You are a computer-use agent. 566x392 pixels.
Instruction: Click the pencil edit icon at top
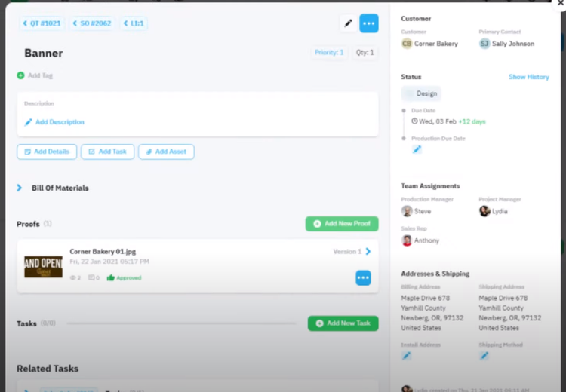[x=348, y=23]
